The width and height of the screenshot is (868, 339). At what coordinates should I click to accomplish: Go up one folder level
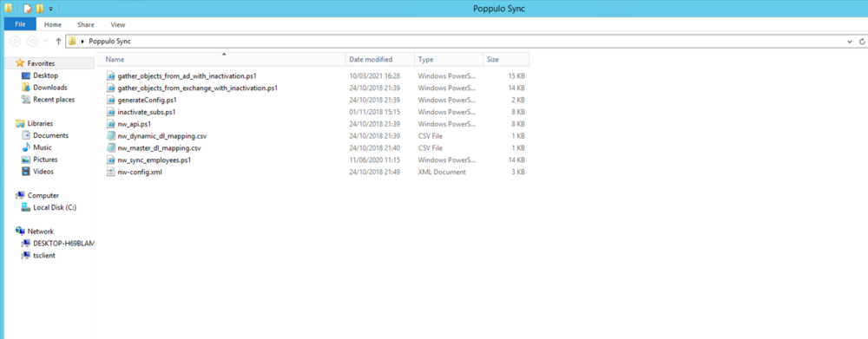point(58,42)
